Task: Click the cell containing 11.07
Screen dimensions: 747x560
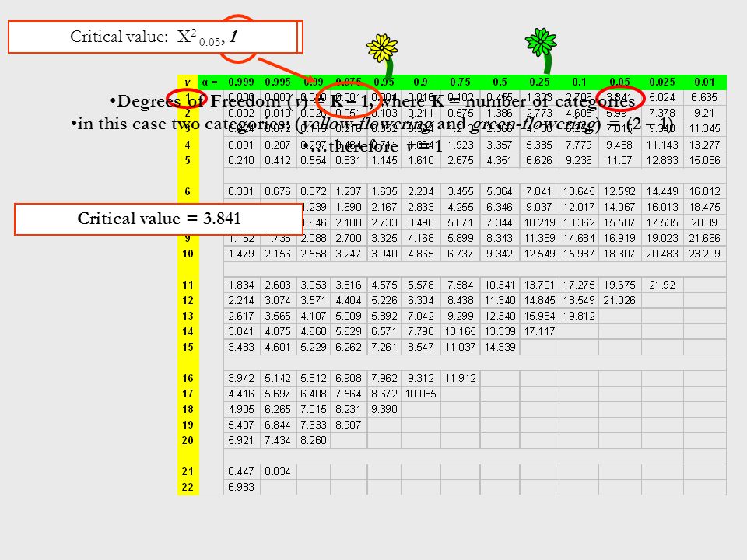Action: [619, 160]
